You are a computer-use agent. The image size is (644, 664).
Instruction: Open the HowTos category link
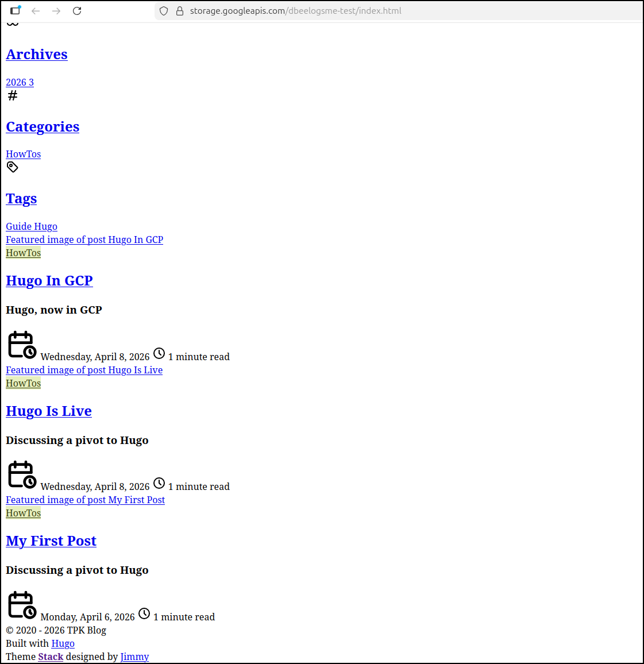click(23, 154)
